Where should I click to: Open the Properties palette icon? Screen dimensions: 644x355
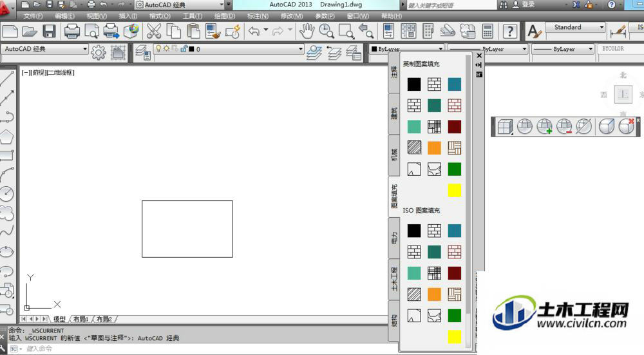[x=388, y=31]
